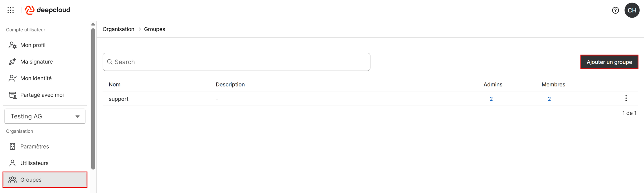Image resolution: width=644 pixels, height=193 pixels.
Task: Click the Partagé avec moi icon
Action: point(12,95)
